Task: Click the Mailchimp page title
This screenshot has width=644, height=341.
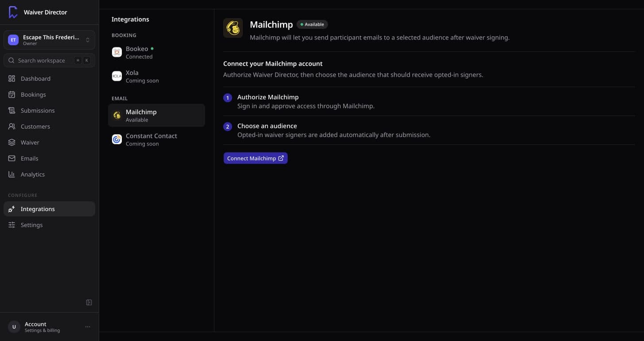Action: click(x=271, y=25)
